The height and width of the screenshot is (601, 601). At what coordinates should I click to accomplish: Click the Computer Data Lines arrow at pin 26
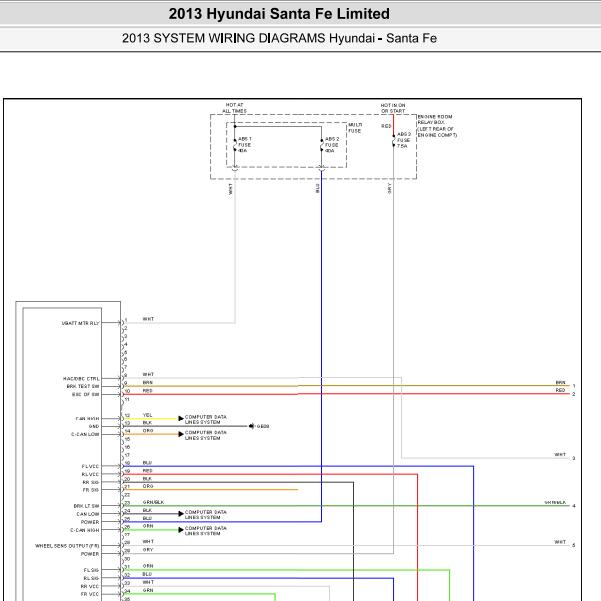181,530
